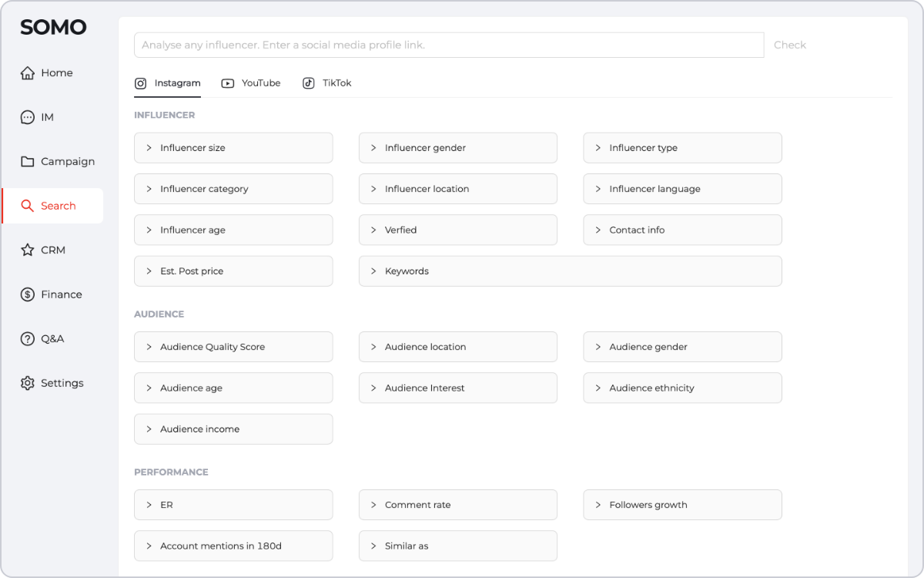The height and width of the screenshot is (578, 924).
Task: Expand the Audience ethnicity filter
Action: (682, 388)
